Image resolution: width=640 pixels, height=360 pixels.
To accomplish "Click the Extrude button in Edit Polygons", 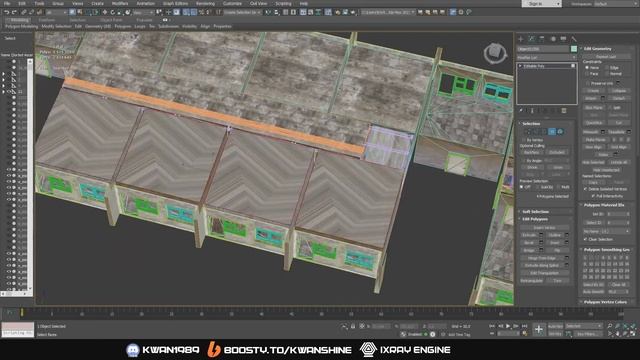I will 529,235.
